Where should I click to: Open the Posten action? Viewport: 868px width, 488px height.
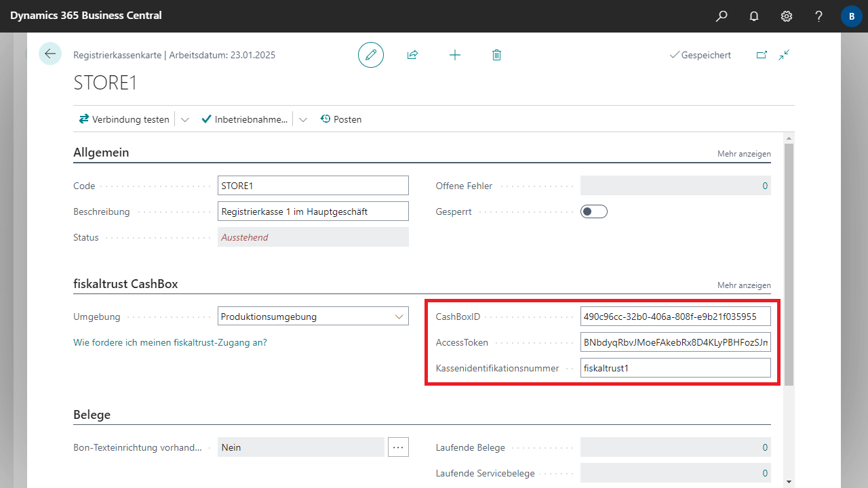coord(341,119)
